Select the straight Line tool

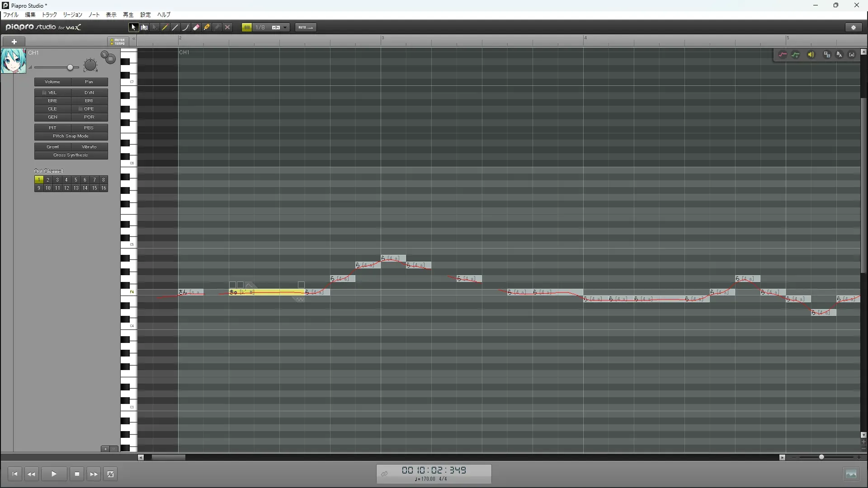pyautogui.click(x=175, y=28)
